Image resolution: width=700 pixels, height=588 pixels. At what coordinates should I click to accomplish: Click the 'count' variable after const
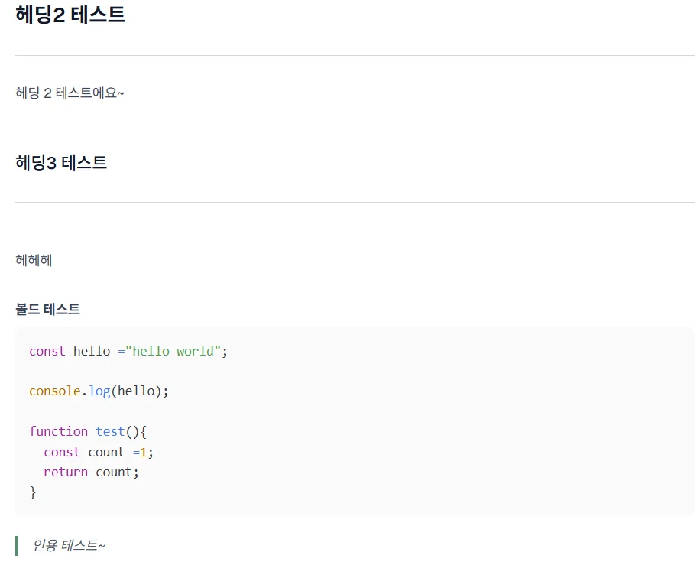point(106,452)
